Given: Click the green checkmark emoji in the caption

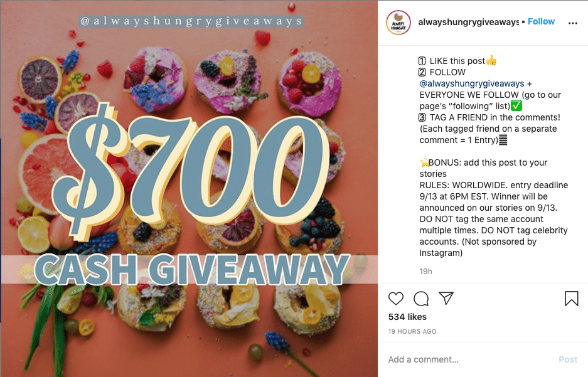Looking at the screenshot, I should point(516,105).
